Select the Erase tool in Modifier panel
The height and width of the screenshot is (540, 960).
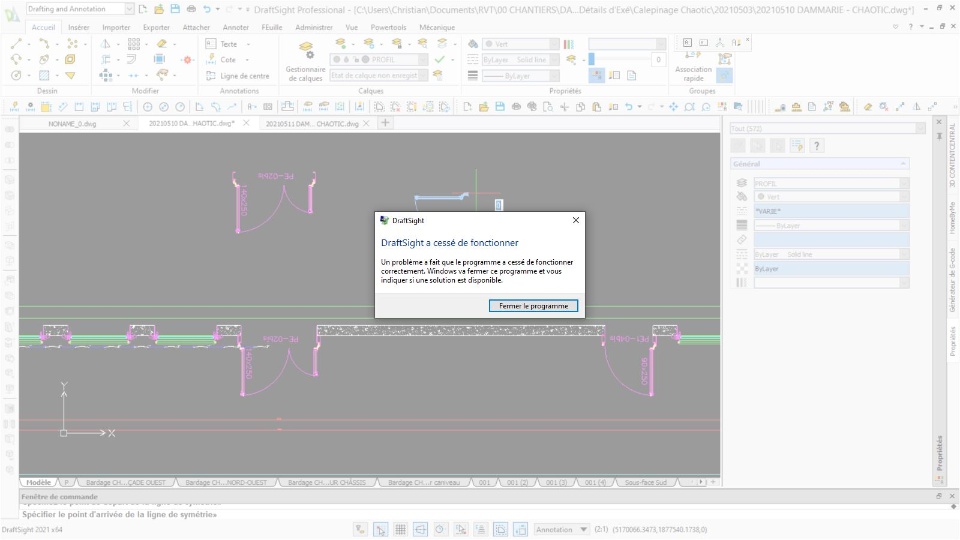click(x=162, y=43)
